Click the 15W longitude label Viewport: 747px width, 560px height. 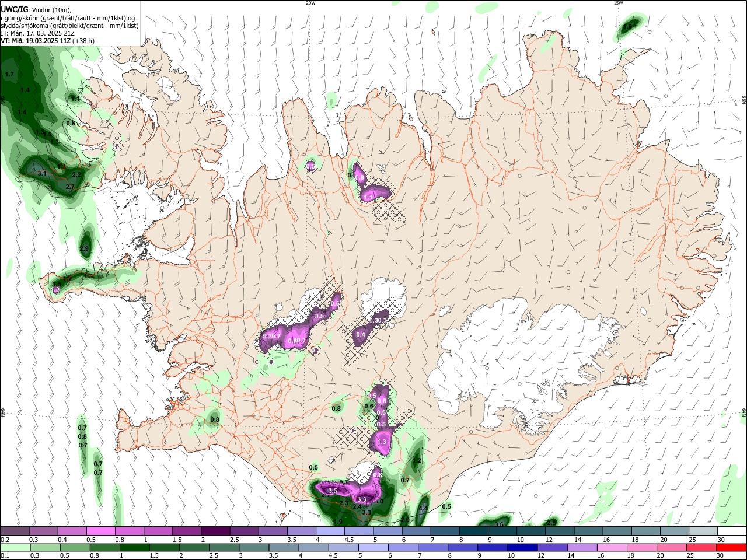point(618,3)
